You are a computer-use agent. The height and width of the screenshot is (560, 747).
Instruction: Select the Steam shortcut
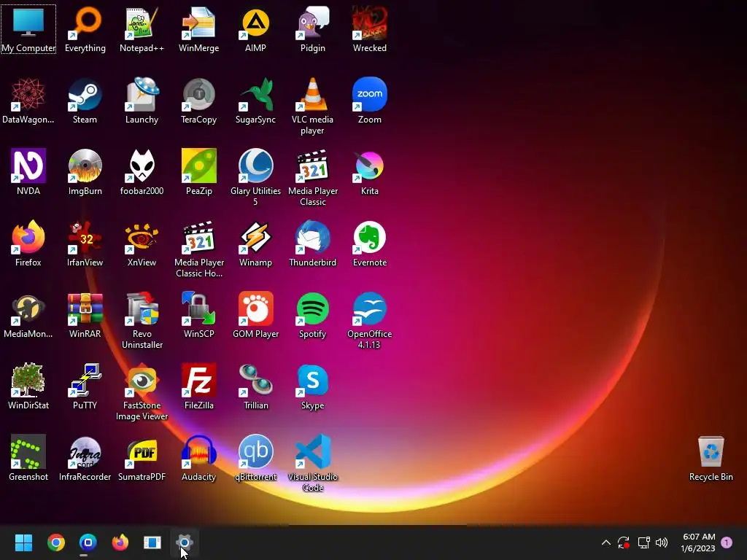pyautogui.click(x=85, y=94)
